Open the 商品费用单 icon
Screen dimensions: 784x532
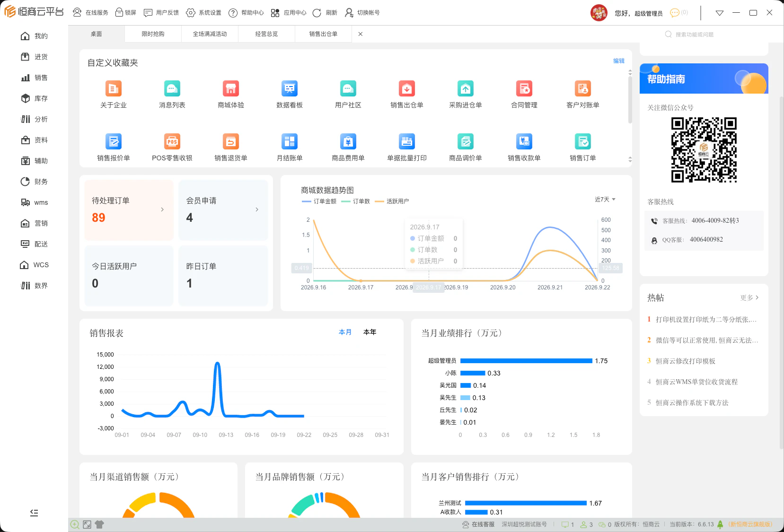click(x=348, y=141)
